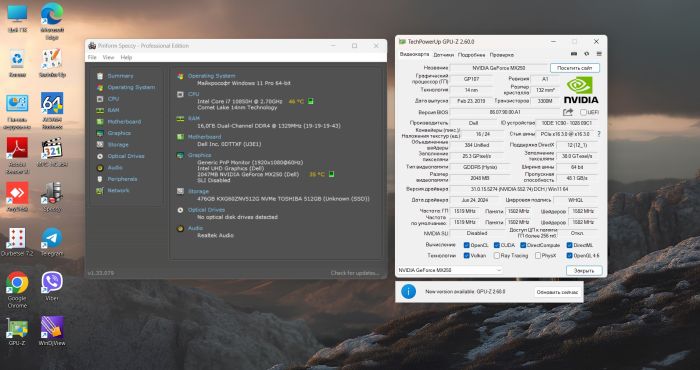This screenshot has width=700, height=370.
Task: Open the Control Panel desktop icon
Action: (x=17, y=112)
